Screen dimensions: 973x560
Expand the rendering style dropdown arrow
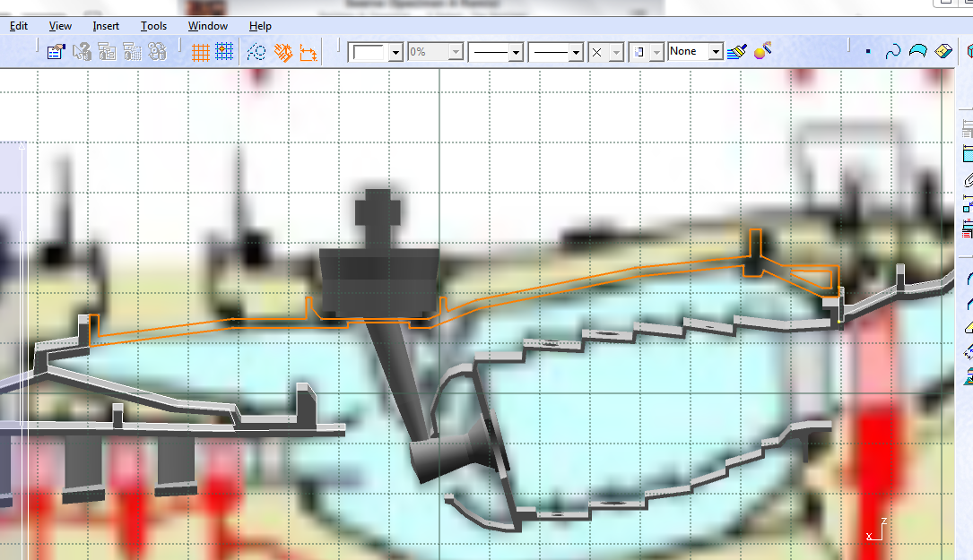coord(657,52)
